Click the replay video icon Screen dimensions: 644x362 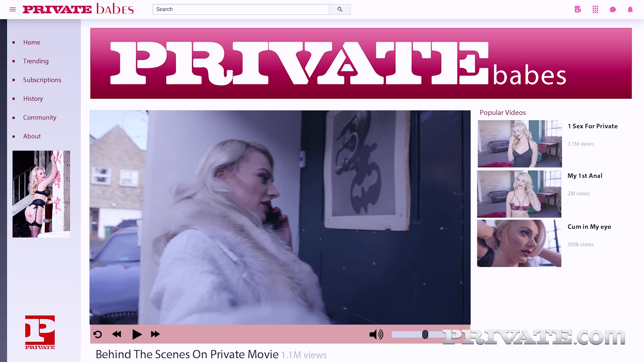[98, 334]
